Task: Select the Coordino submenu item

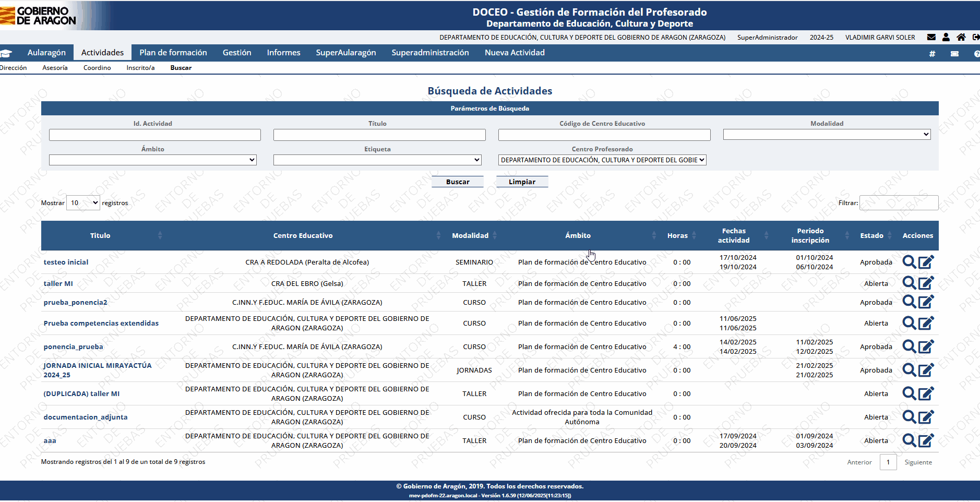Action: point(97,68)
